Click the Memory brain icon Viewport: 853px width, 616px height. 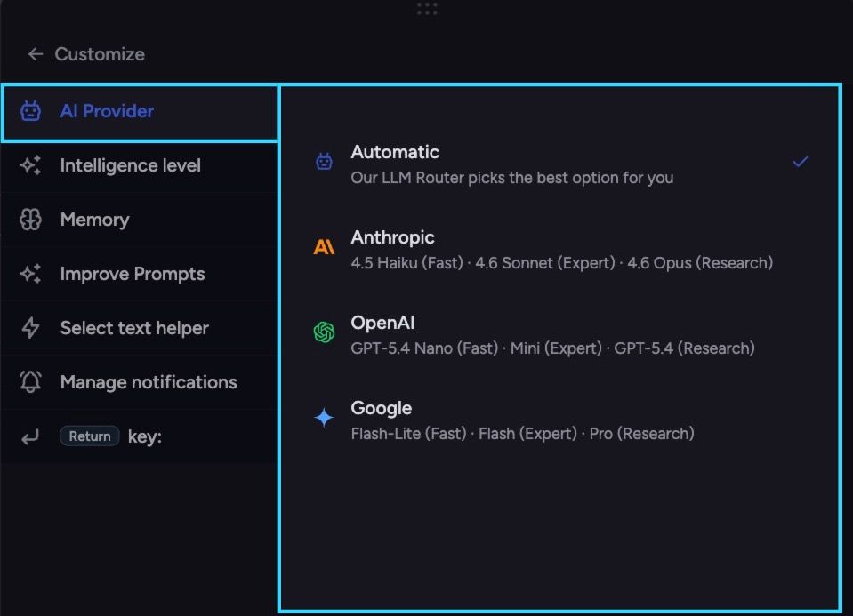click(30, 220)
